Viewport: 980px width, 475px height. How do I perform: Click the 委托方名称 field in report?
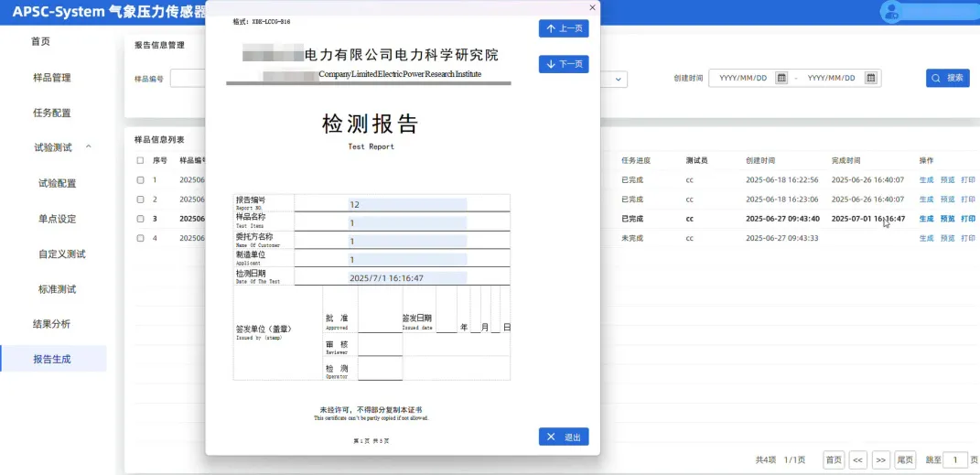click(407, 242)
